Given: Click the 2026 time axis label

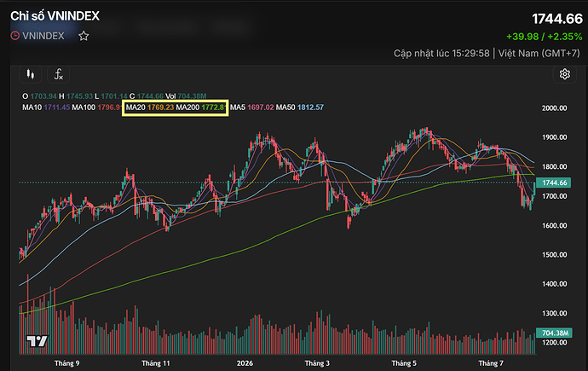Looking at the screenshot, I should coord(245,363).
